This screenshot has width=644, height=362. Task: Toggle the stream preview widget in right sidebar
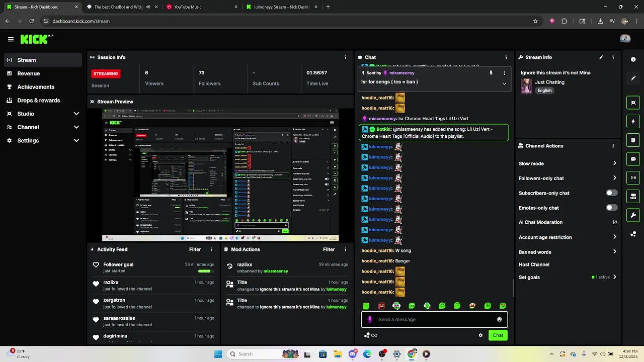tap(633, 103)
